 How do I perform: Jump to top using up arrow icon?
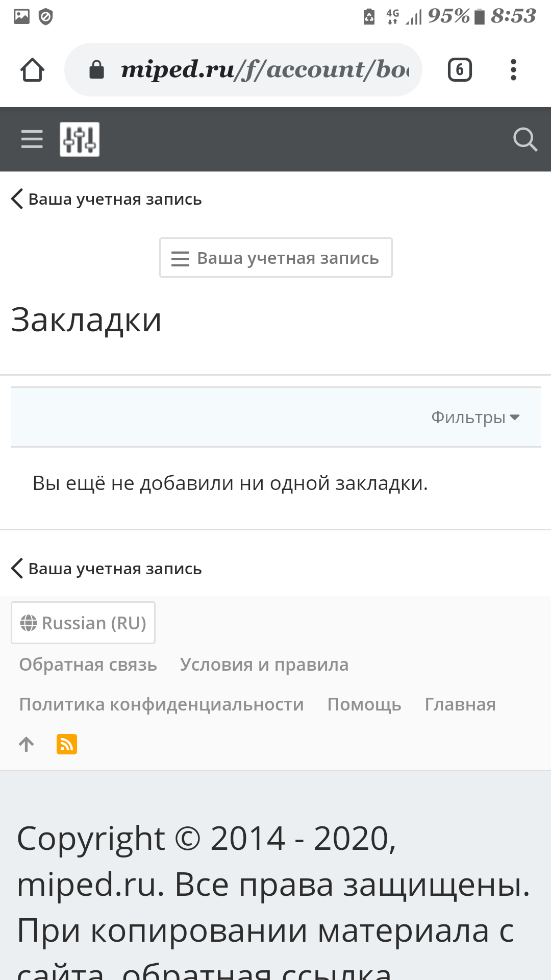(x=27, y=744)
